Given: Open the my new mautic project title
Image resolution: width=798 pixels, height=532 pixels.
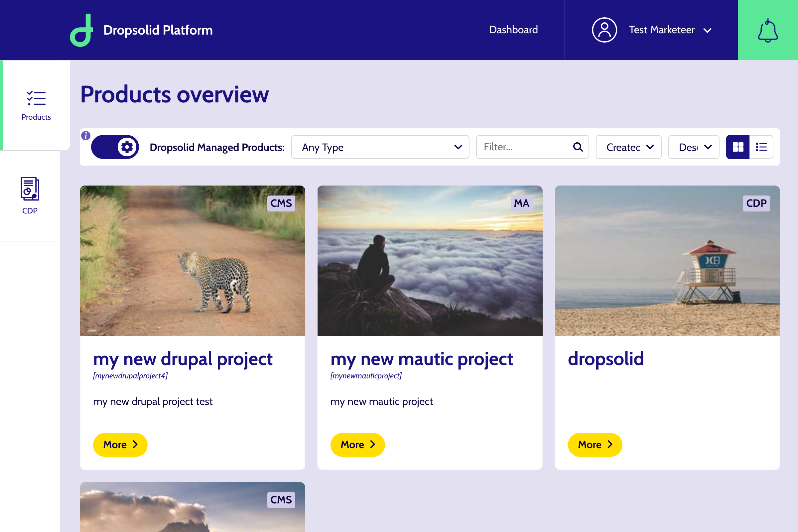Looking at the screenshot, I should pos(422,359).
